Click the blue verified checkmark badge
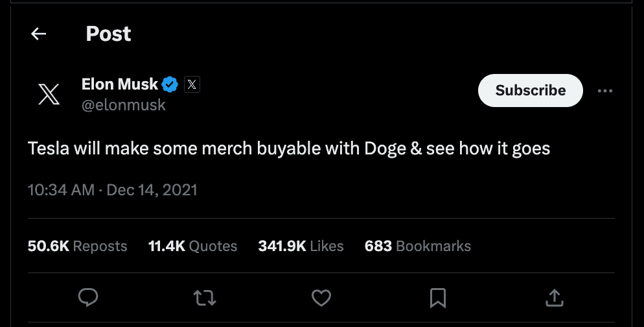The width and height of the screenshot is (644, 327). coord(170,84)
